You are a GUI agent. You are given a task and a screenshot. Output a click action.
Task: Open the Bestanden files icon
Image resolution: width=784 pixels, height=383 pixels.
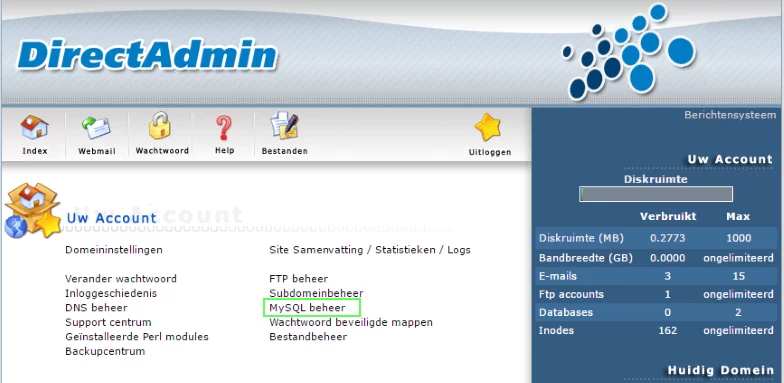click(x=284, y=126)
